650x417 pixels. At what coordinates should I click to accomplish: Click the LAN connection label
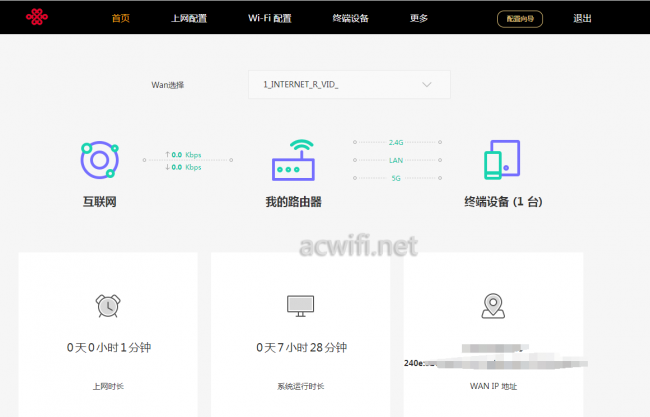click(x=396, y=160)
